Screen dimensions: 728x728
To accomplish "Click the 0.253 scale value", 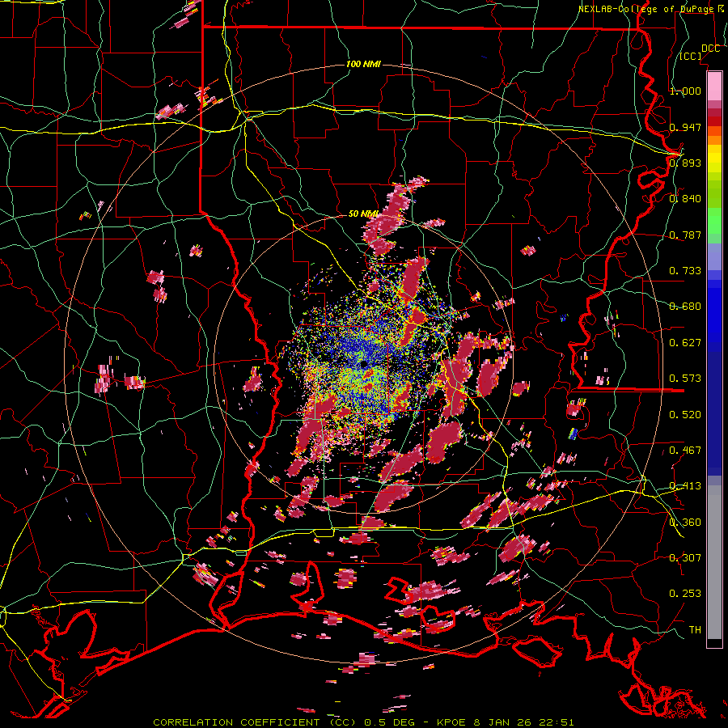I will point(685,594).
